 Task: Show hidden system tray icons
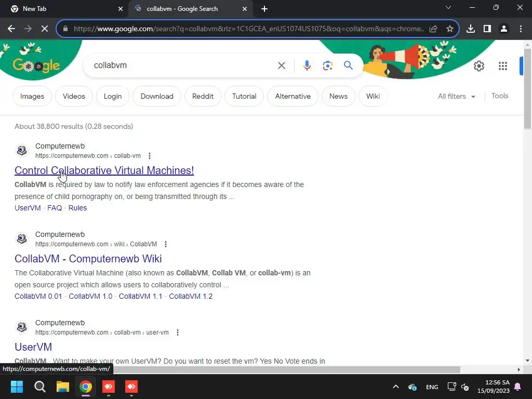click(395, 387)
